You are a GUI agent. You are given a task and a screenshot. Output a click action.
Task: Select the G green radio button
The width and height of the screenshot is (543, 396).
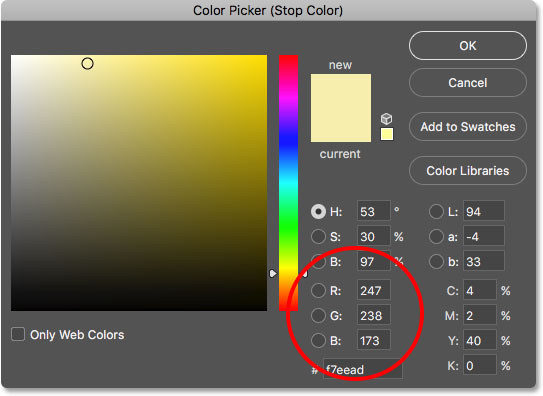(x=318, y=316)
